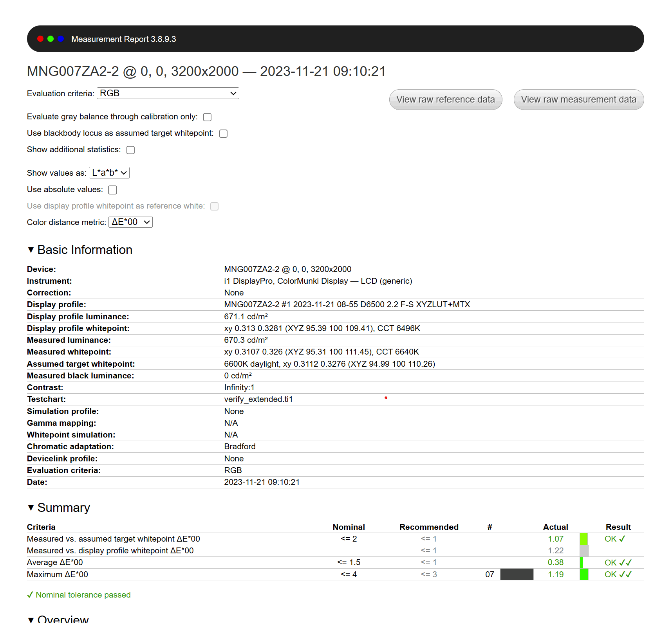Click View raw measurement data button
Screen dimensions: 672x623
578,100
